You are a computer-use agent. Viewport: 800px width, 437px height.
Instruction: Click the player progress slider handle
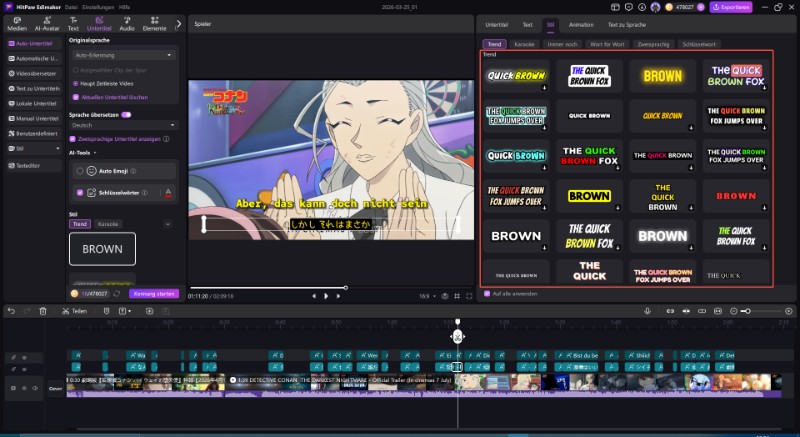point(345,288)
